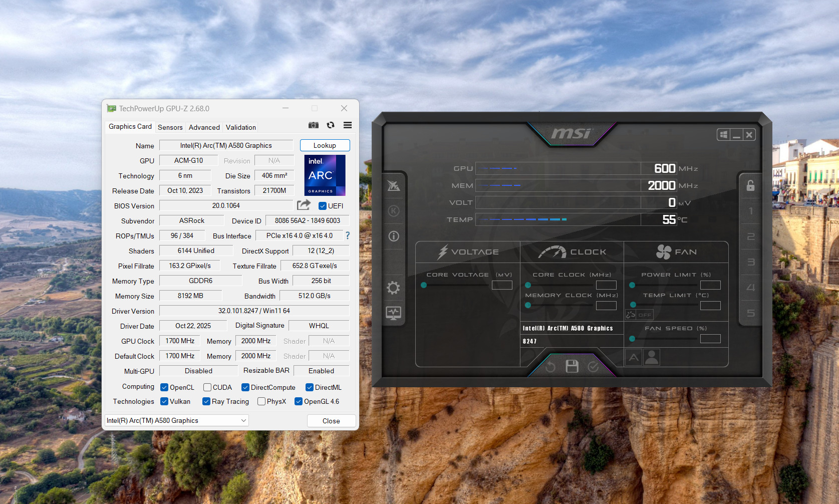This screenshot has width=839, height=504.
Task: Toggle the Vulkan checkbox
Action: (x=164, y=401)
